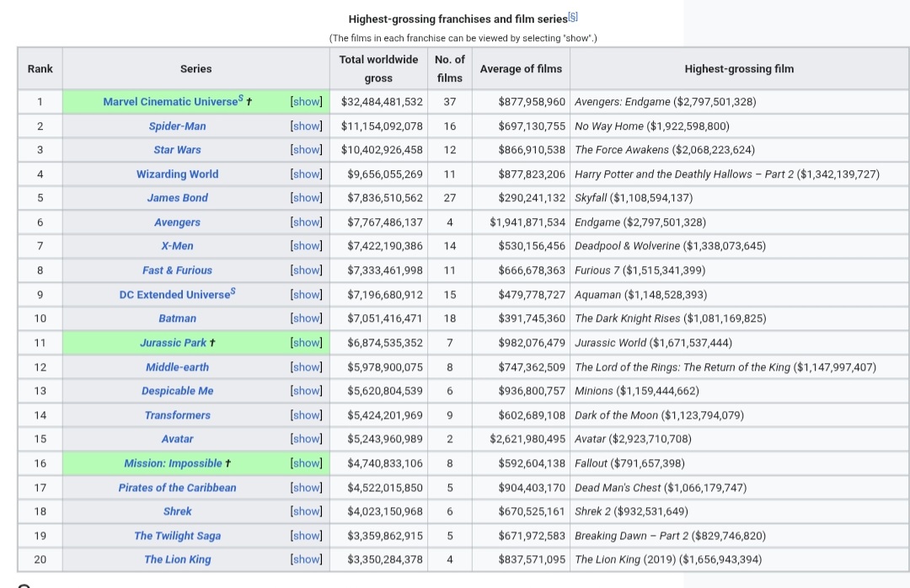Click the S superscript after DC Extended Universe
Viewport: 910px width, 588px height.
coord(233,291)
